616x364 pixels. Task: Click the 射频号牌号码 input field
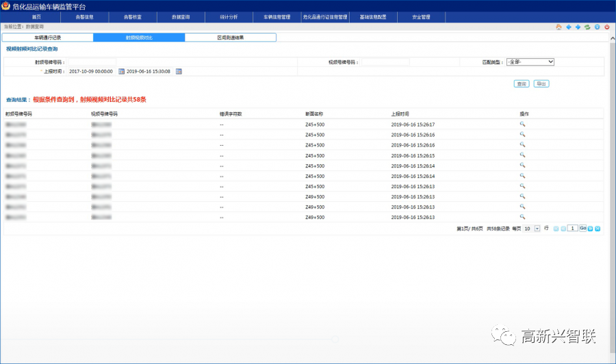tap(91, 62)
